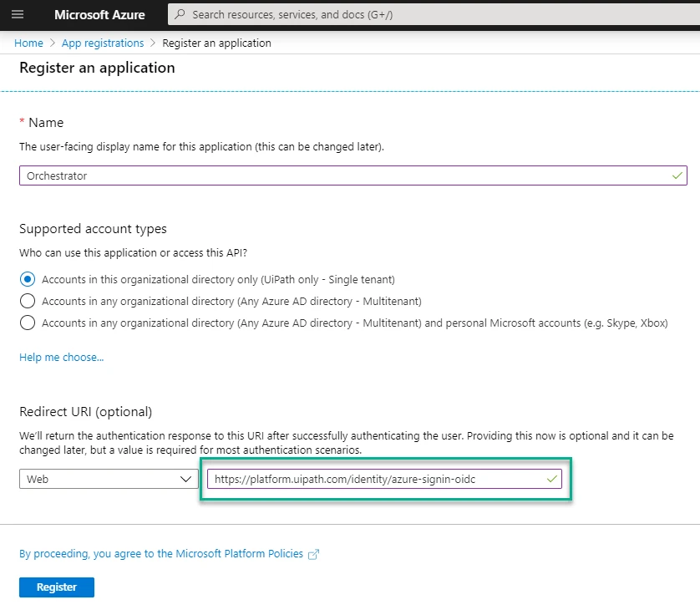The height and width of the screenshot is (610, 700).
Task: Open the Web platform type dropdown
Action: click(109, 479)
